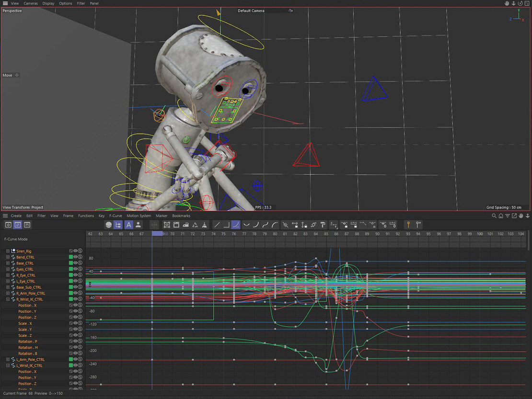532x399 pixels.
Task: Switch timeline to Dope Sheet mode icon
Action: click(x=9, y=225)
